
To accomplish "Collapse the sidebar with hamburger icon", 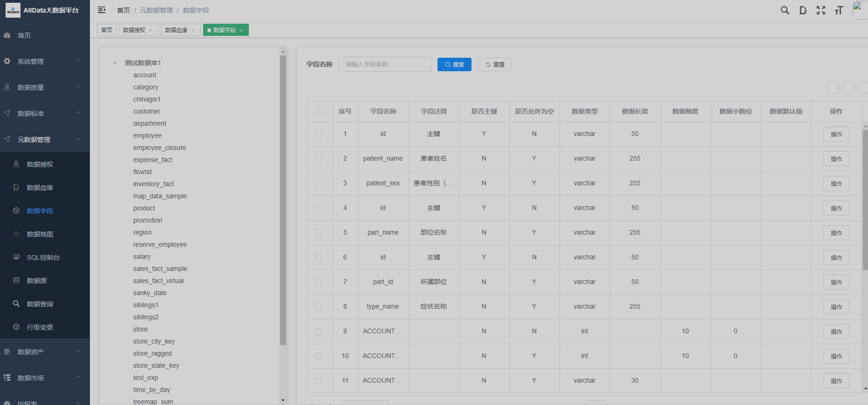I will (x=102, y=10).
